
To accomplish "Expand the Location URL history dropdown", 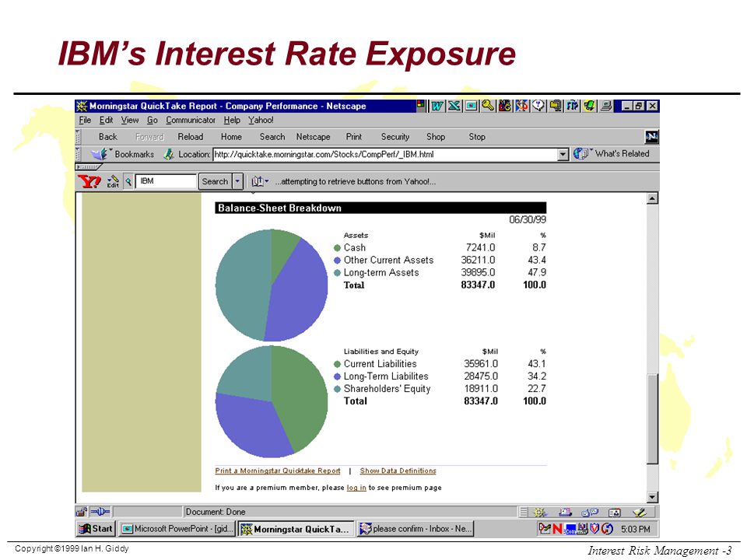I will click(x=563, y=154).
